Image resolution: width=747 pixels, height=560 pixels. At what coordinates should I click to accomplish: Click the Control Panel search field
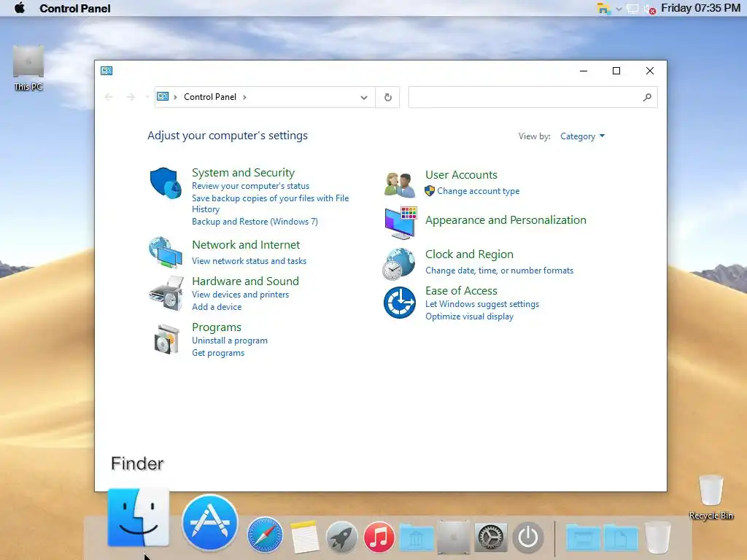click(x=533, y=97)
